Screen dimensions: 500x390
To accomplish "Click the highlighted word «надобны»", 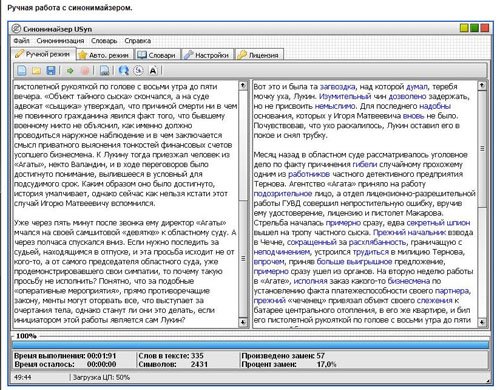I will (x=435, y=106).
